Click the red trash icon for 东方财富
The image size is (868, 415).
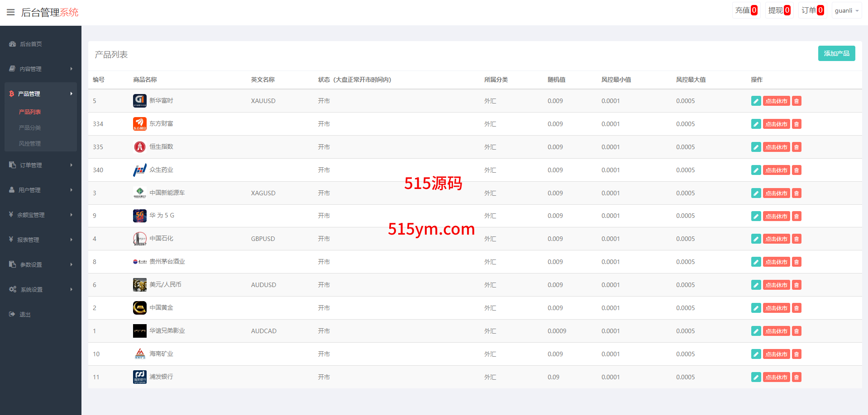coord(796,124)
